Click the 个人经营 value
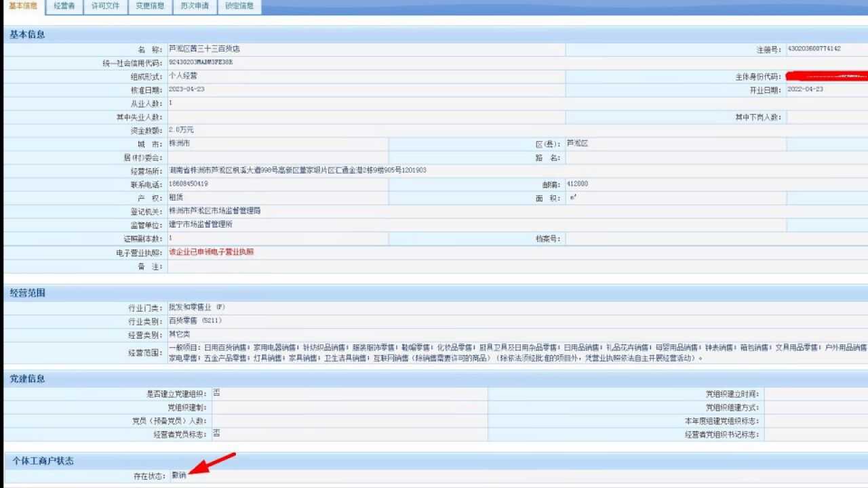868x488 pixels. point(182,76)
